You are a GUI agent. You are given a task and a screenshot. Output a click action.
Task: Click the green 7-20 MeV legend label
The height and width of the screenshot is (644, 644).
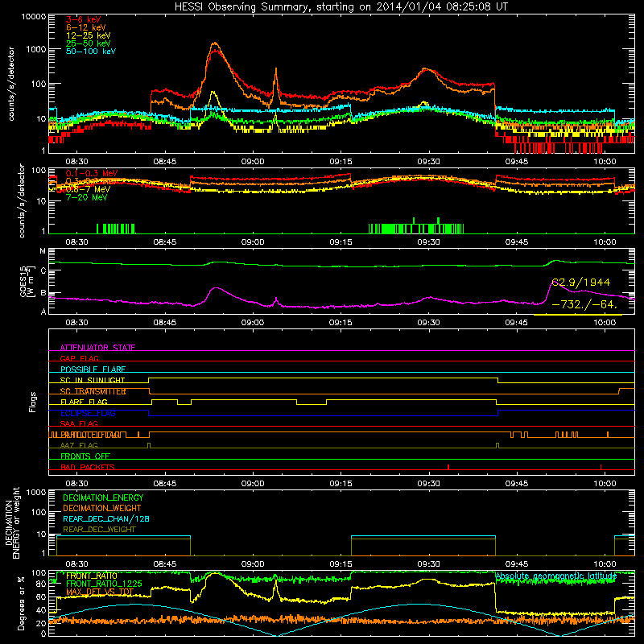tap(87, 197)
